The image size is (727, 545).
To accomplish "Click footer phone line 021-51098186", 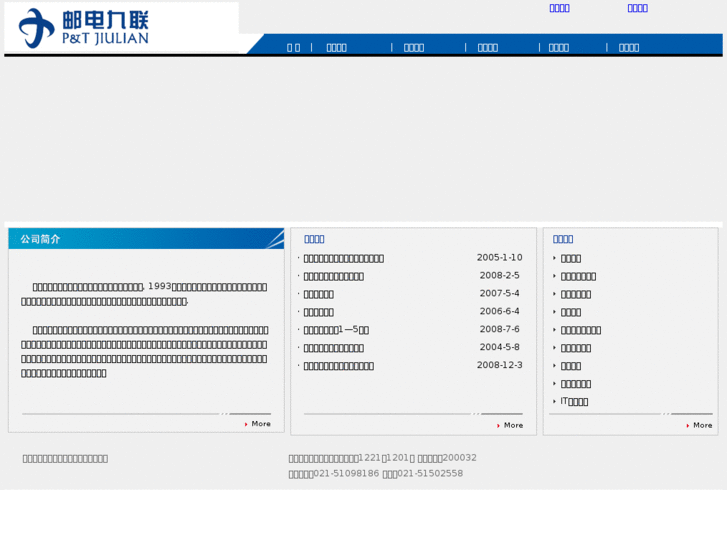I will [x=376, y=474].
